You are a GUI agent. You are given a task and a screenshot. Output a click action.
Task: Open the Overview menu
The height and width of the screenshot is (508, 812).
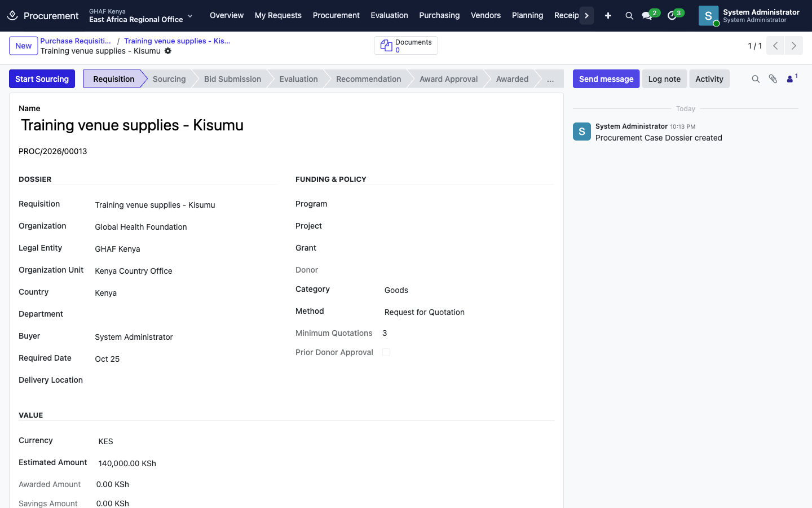tap(227, 15)
